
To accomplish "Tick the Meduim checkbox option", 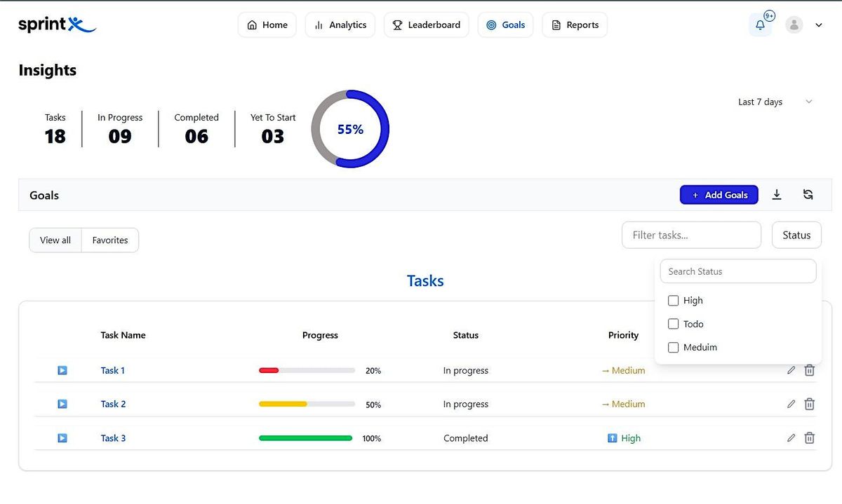I will [x=674, y=348].
